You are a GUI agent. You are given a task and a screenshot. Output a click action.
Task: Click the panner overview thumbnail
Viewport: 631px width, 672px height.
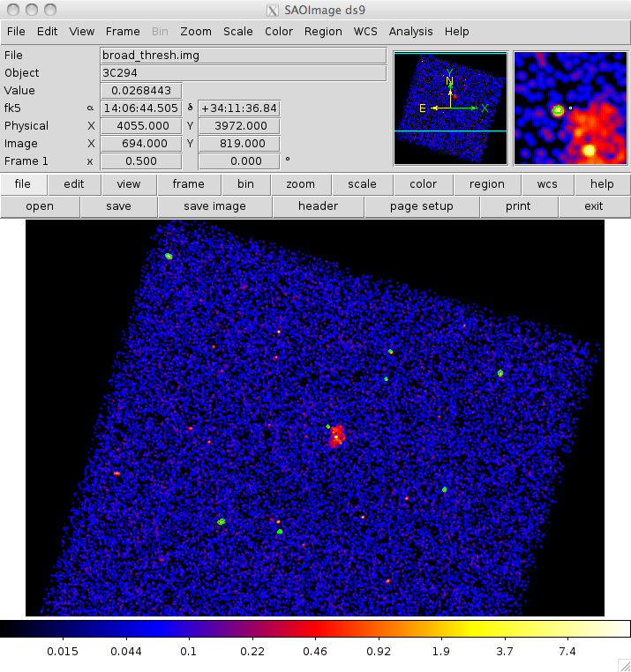[450, 108]
